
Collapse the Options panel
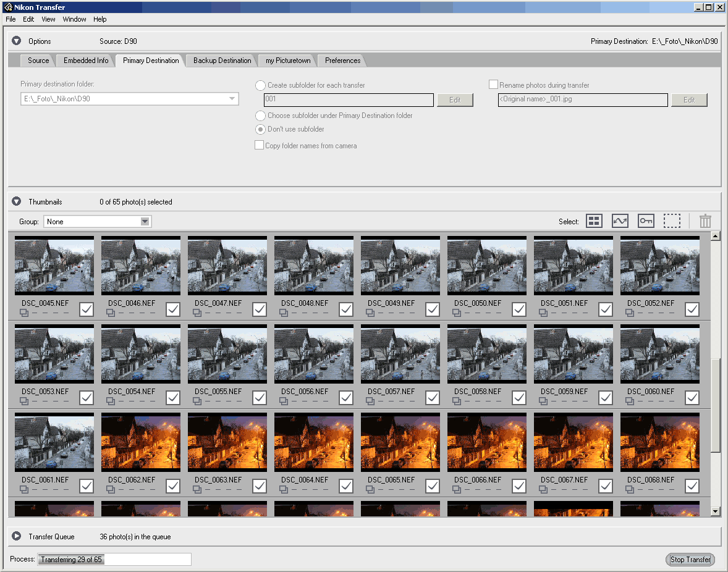click(x=17, y=41)
